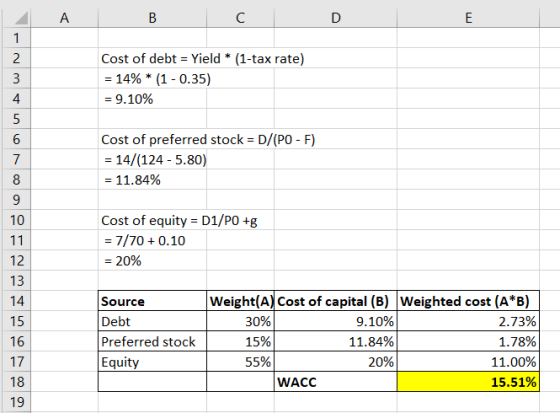Click the 2.73% weighted cost cell
560x413 pixels.
pyautogui.click(x=469, y=322)
